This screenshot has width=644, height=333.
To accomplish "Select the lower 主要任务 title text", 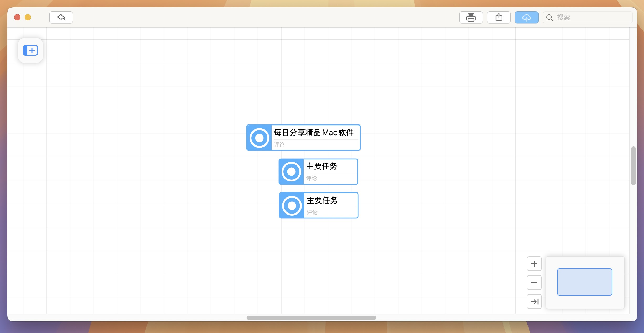I will pyautogui.click(x=322, y=200).
